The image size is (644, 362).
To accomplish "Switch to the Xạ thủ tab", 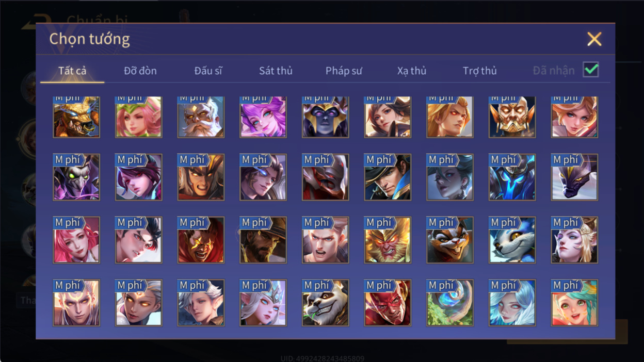I will 412,71.
